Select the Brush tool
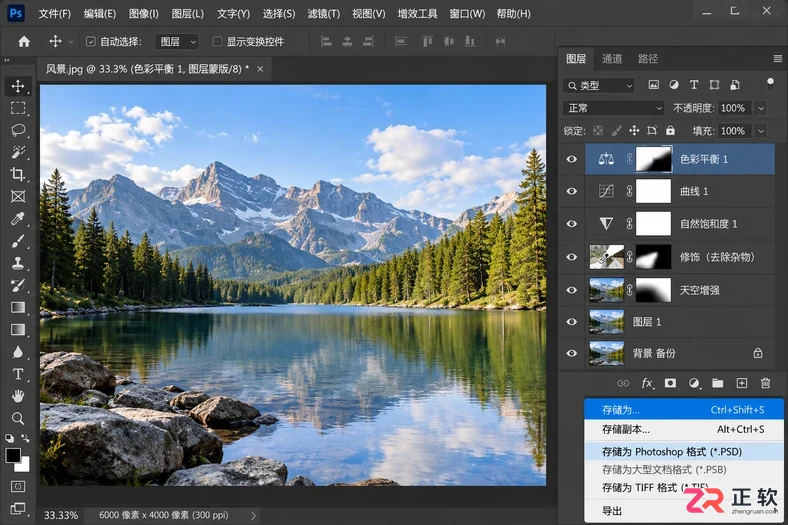The image size is (788, 525). pyautogui.click(x=18, y=241)
